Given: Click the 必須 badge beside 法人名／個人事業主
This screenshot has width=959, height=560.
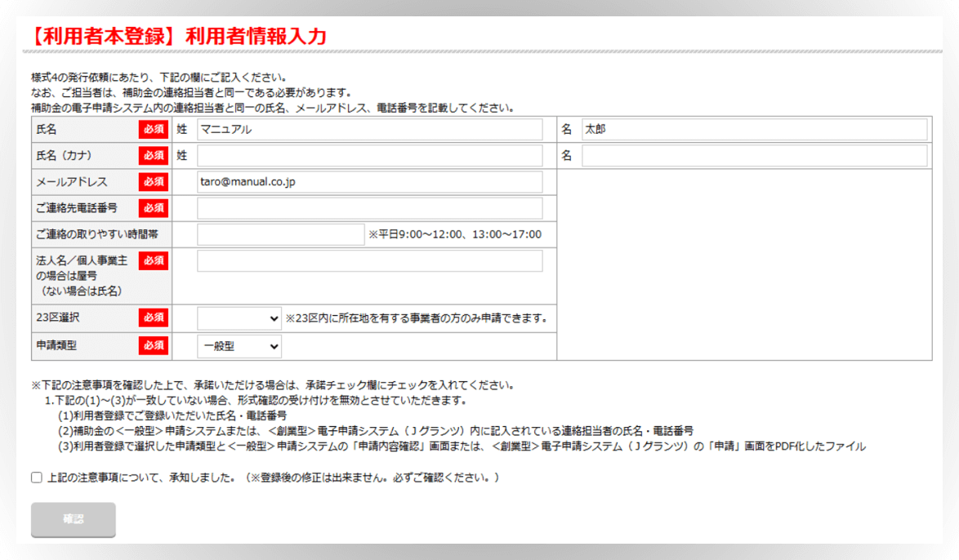Looking at the screenshot, I should [x=154, y=260].
